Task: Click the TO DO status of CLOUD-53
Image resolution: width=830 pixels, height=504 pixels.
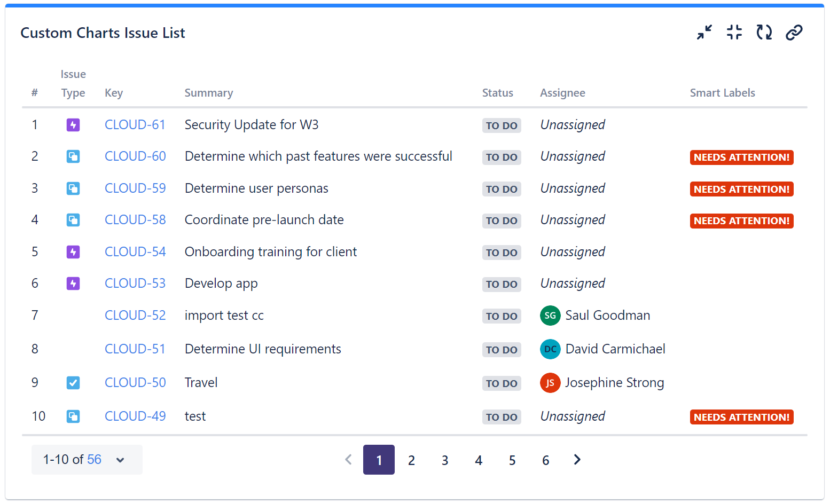Action: pyautogui.click(x=502, y=285)
